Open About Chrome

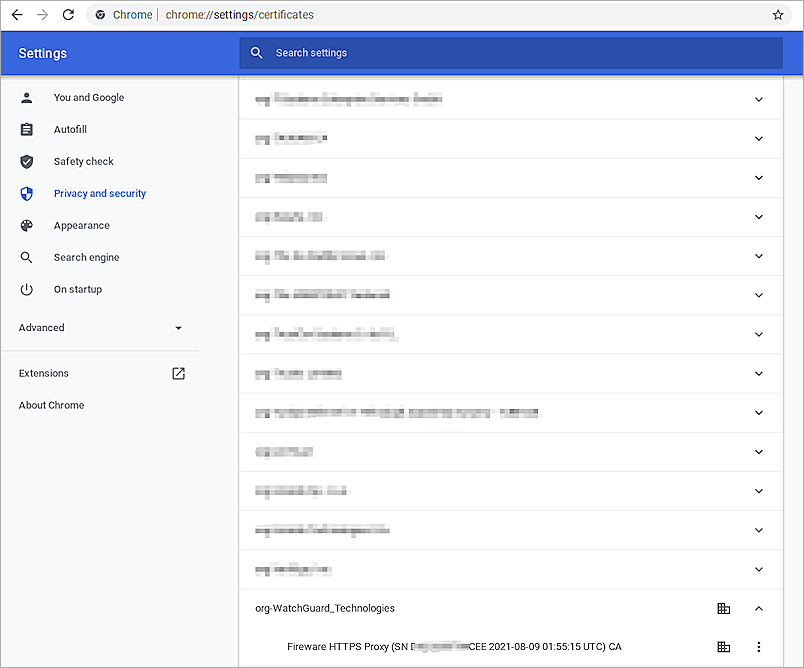click(51, 405)
